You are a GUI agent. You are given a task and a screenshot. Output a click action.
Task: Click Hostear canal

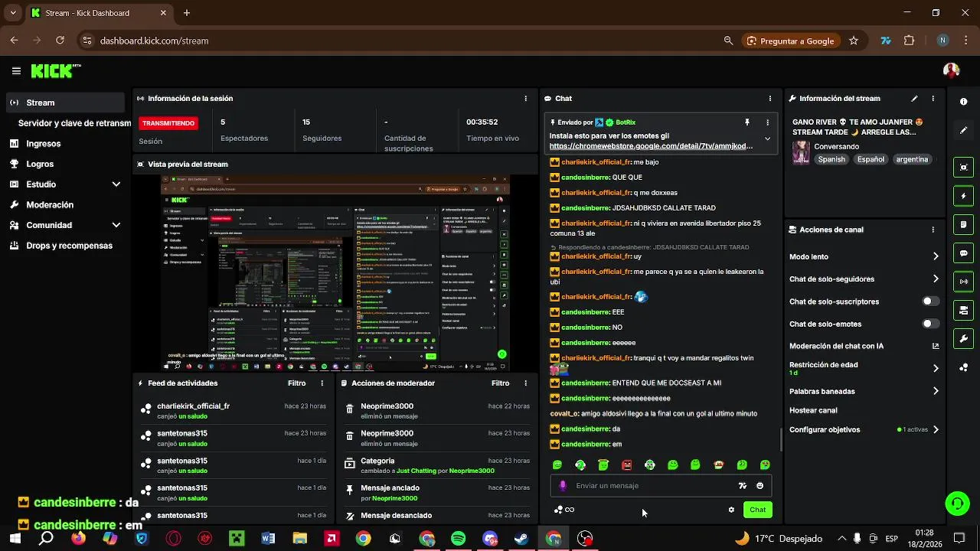coord(813,410)
